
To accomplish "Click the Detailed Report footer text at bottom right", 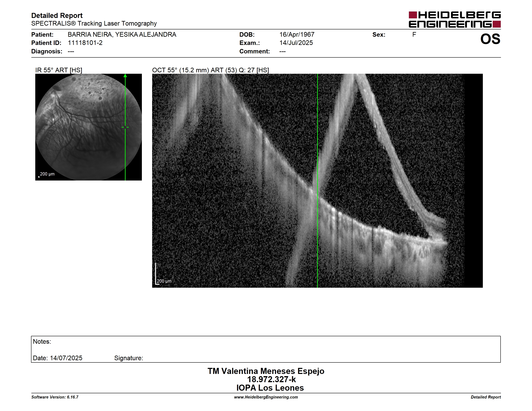I will (x=485, y=397).
